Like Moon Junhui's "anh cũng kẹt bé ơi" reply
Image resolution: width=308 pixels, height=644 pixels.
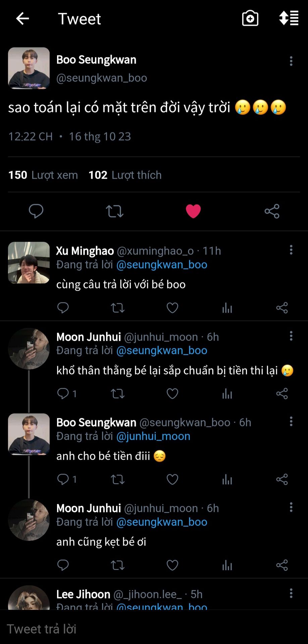click(172, 565)
